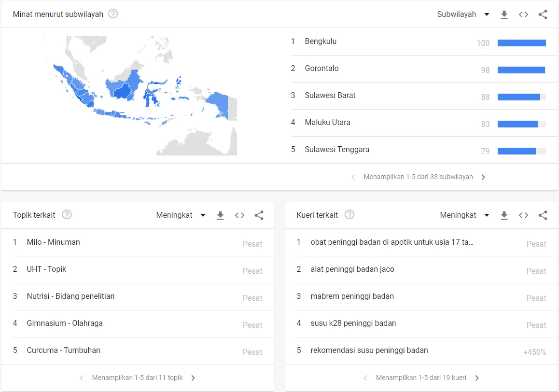
Task: Select the Milo - Minuman related topic
Action: [x=52, y=242]
